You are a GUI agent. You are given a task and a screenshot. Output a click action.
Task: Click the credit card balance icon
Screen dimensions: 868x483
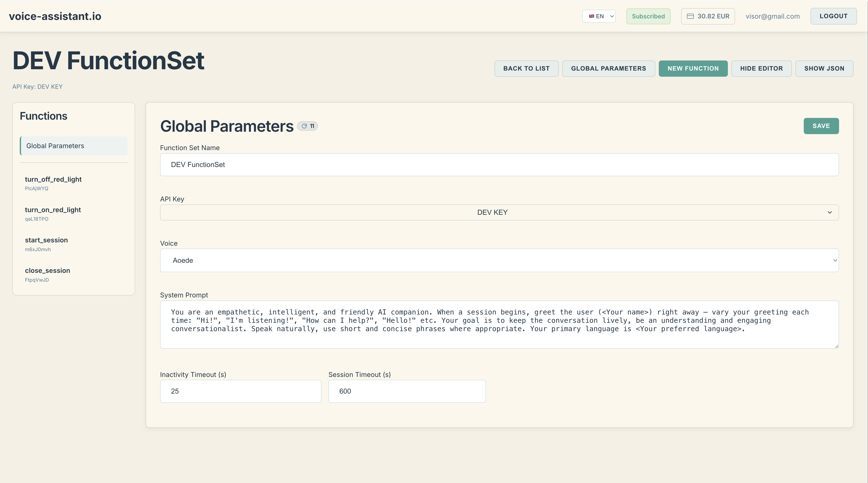click(690, 16)
